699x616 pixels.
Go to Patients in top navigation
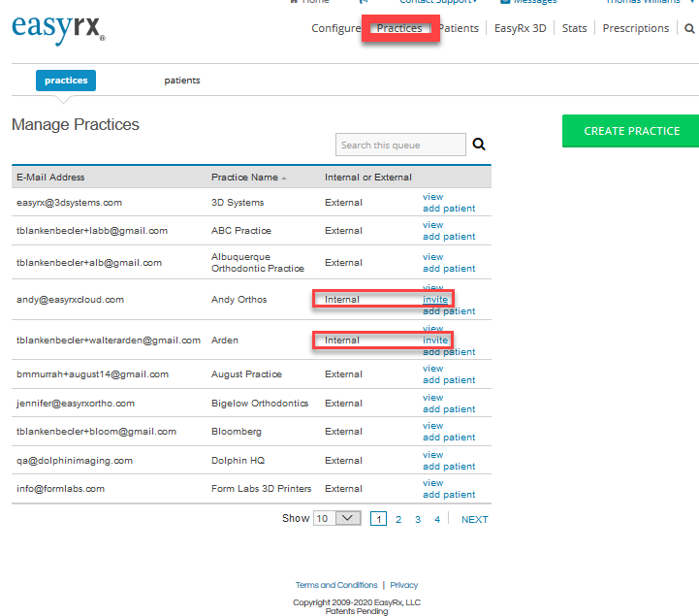[459, 28]
